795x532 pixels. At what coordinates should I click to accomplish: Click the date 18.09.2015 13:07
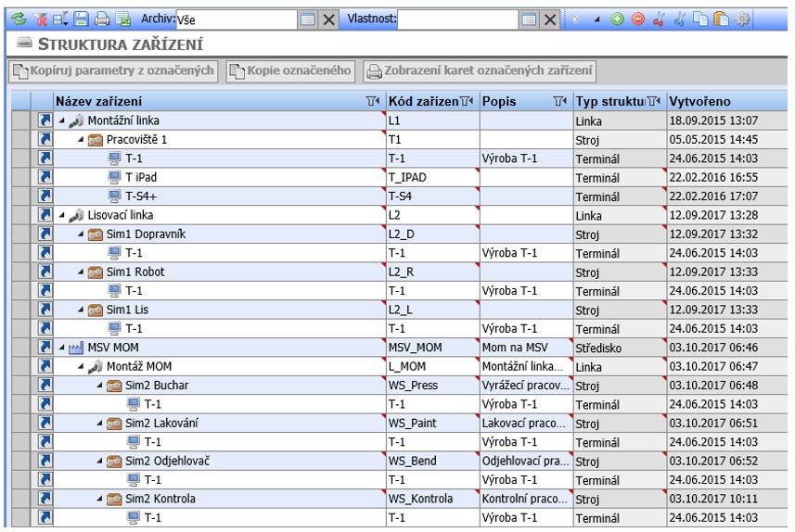click(713, 120)
